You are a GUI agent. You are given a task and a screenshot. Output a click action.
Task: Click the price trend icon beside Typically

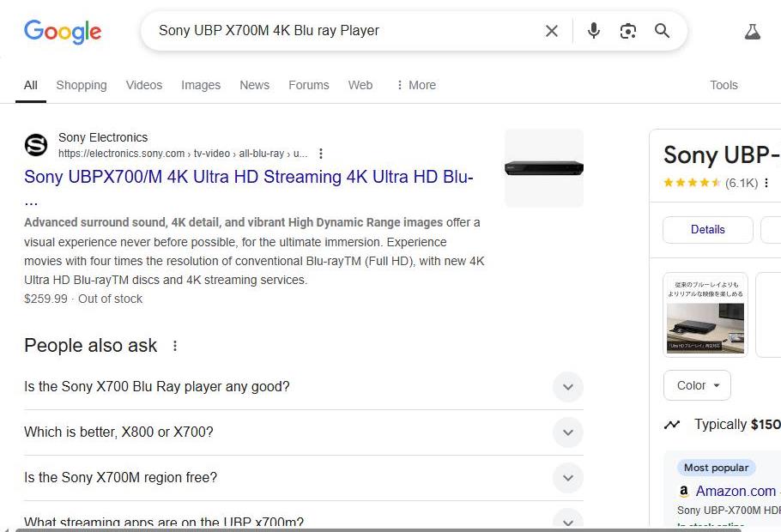(672, 425)
